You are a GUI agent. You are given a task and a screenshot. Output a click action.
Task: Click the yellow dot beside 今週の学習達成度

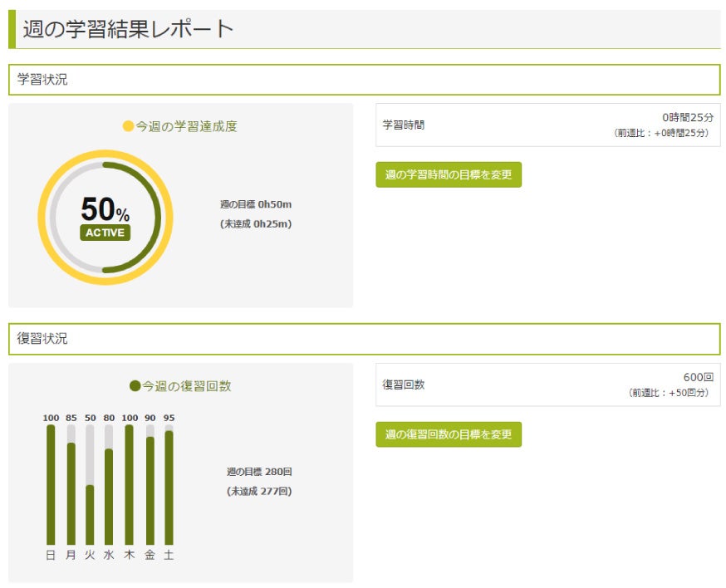pos(128,126)
